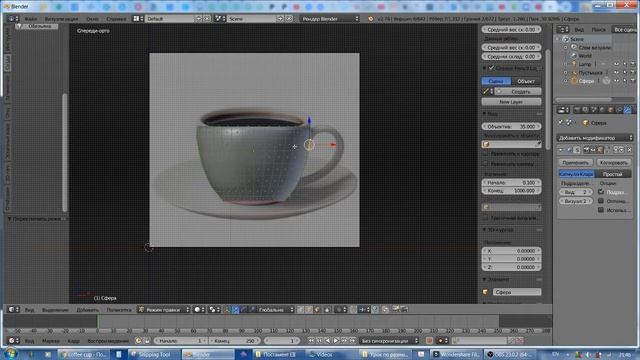Click the timeline editor type icon
The image size is (640, 360).
(x=13, y=340)
